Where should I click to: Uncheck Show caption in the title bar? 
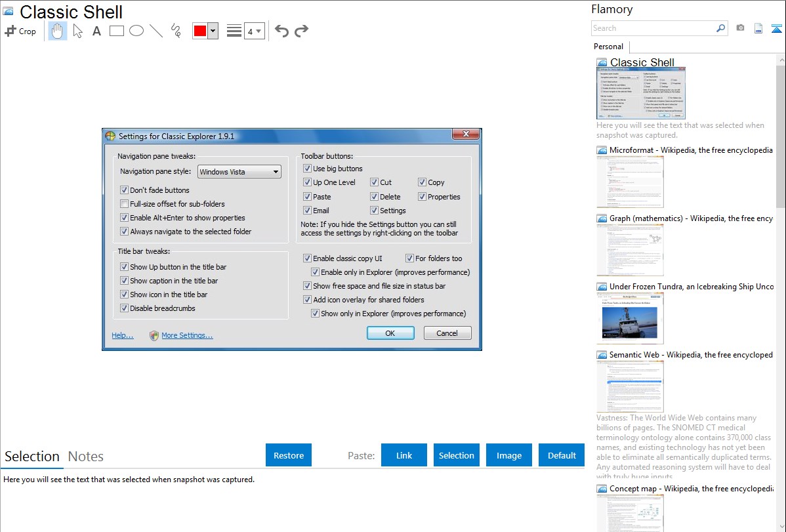(x=124, y=281)
